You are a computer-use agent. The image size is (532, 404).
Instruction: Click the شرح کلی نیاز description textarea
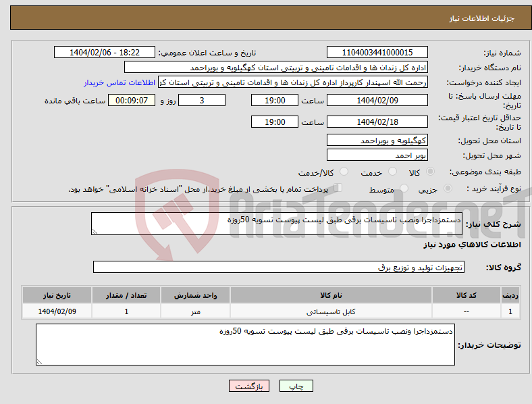point(277,224)
